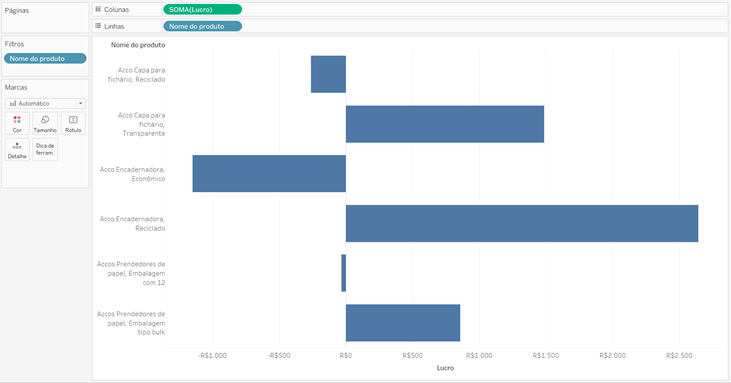
Task: Click the Filtros shelf title
Action: click(x=14, y=44)
